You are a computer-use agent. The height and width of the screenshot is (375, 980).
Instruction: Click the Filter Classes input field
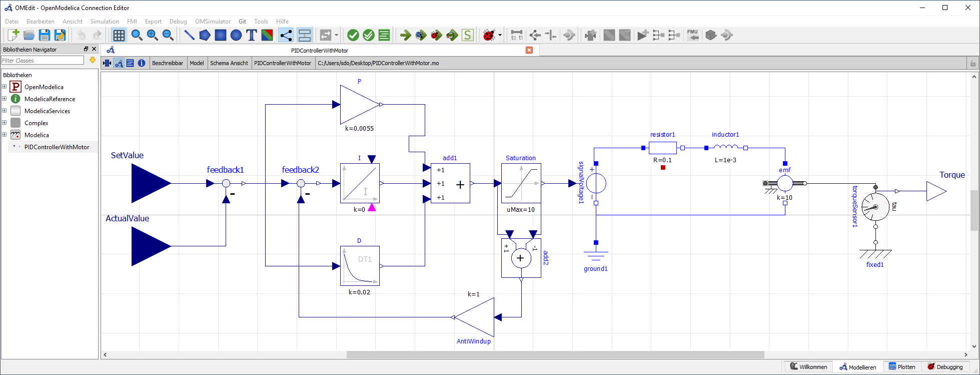[x=43, y=61]
